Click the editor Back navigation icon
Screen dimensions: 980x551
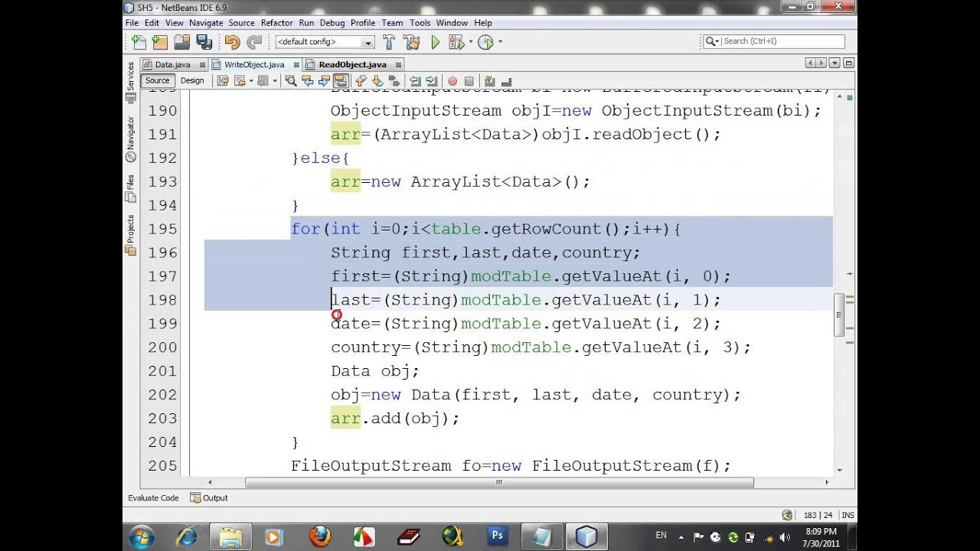(240, 80)
